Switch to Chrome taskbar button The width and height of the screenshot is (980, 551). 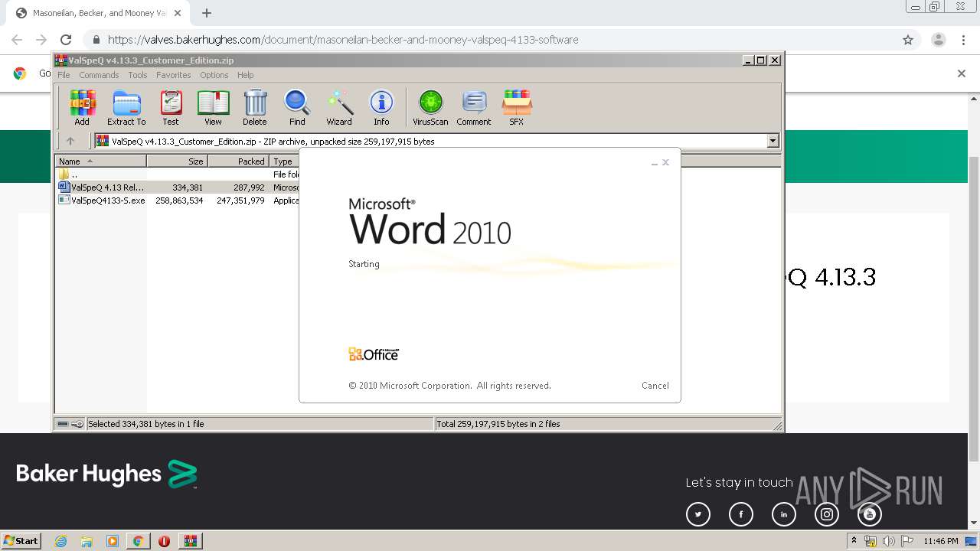[x=138, y=541]
